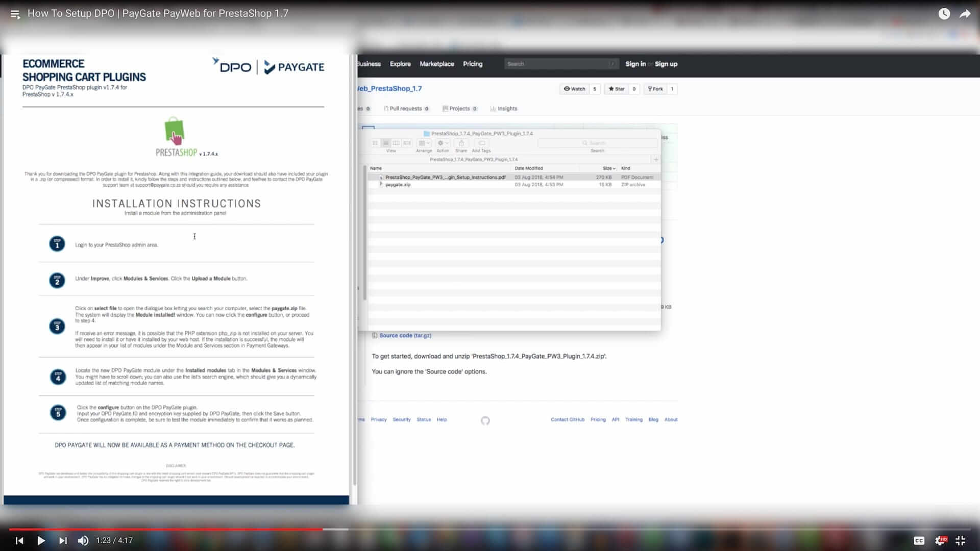Open the Insights tab
The width and height of the screenshot is (980, 551).
click(504, 109)
